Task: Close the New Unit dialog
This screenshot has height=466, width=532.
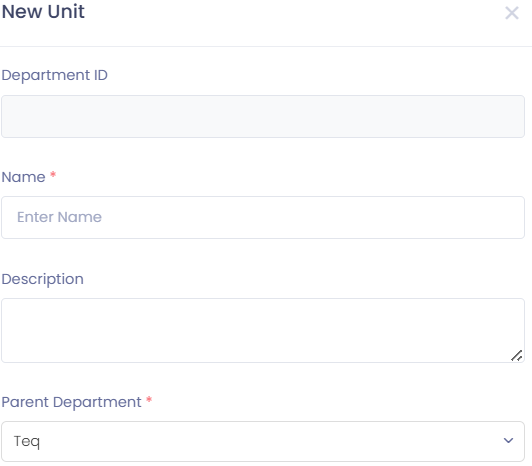Action: (x=512, y=13)
